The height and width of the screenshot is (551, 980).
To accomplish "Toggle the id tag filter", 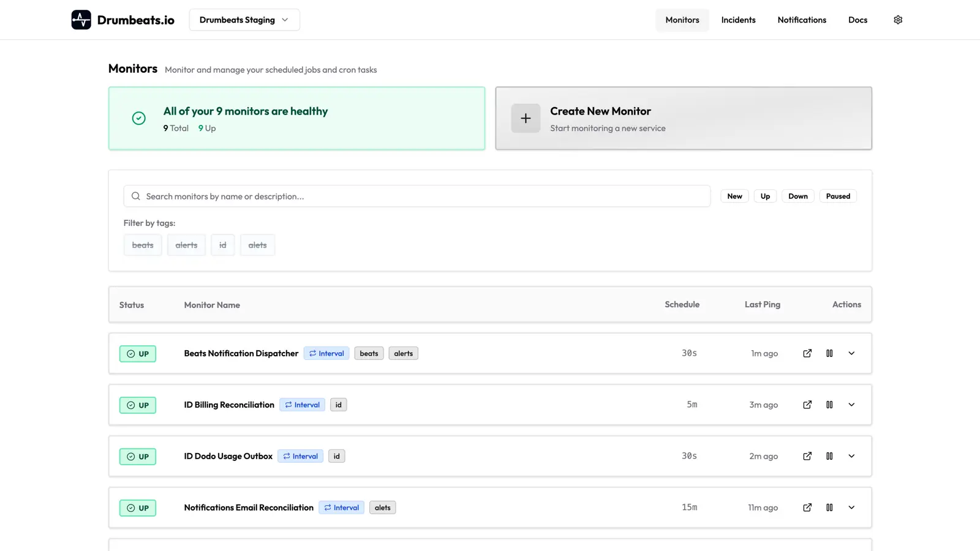I will pyautogui.click(x=223, y=245).
